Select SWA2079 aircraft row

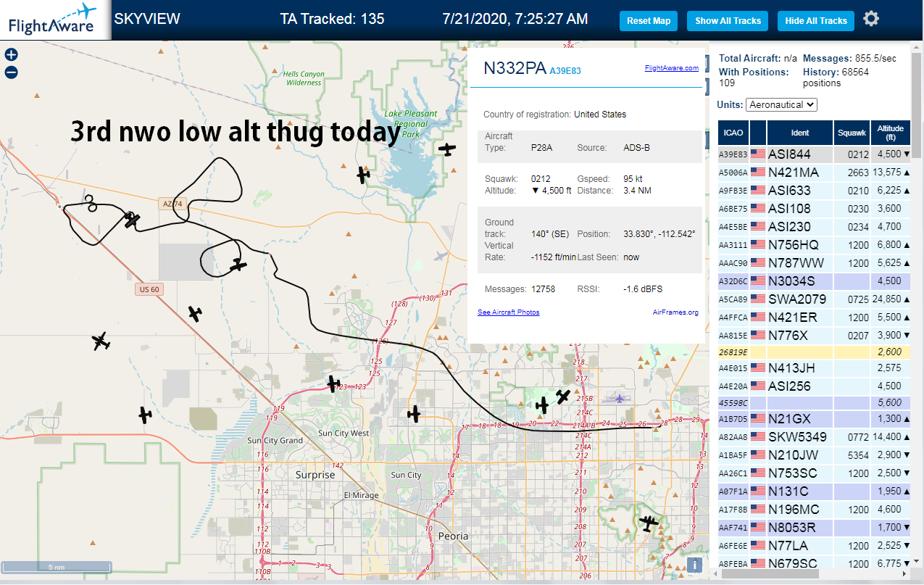pos(814,299)
